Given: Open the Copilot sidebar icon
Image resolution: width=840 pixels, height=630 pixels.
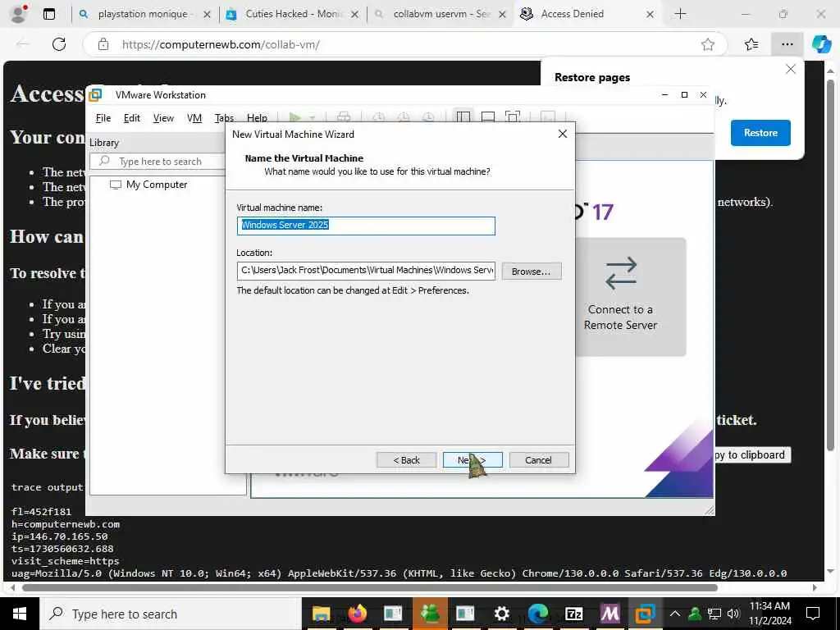Looking at the screenshot, I should (821, 44).
